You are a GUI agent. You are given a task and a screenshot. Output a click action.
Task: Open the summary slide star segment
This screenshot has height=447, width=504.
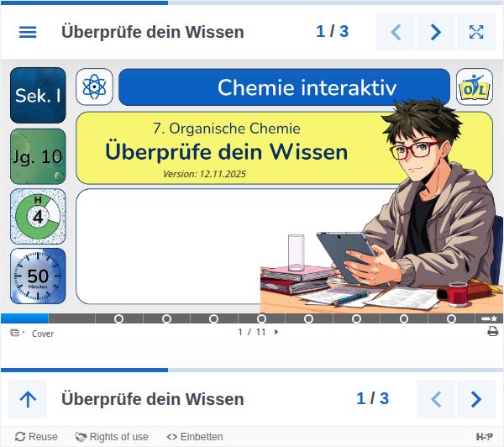pos(489,318)
